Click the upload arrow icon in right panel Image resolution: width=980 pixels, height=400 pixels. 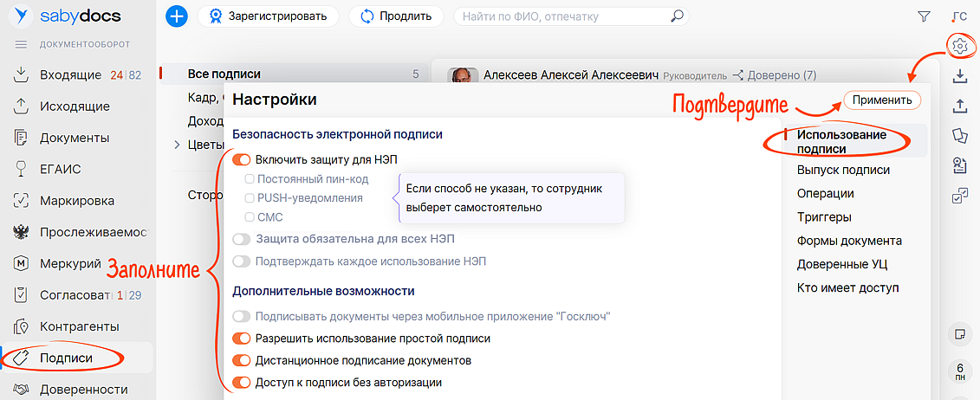point(958,106)
